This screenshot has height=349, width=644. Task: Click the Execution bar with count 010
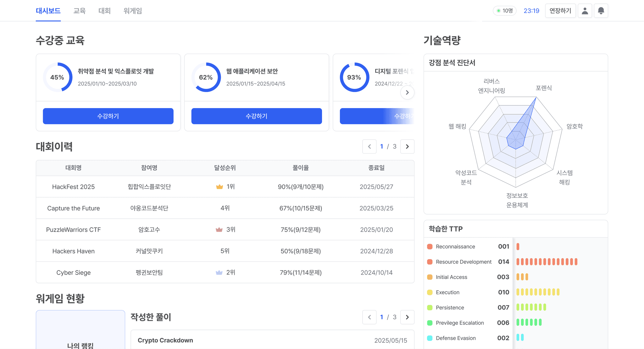tap(538, 292)
